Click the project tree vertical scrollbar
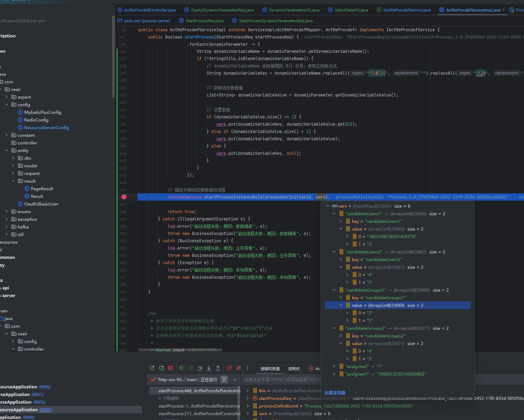The height and width of the screenshot is (420, 524). click(113, 57)
